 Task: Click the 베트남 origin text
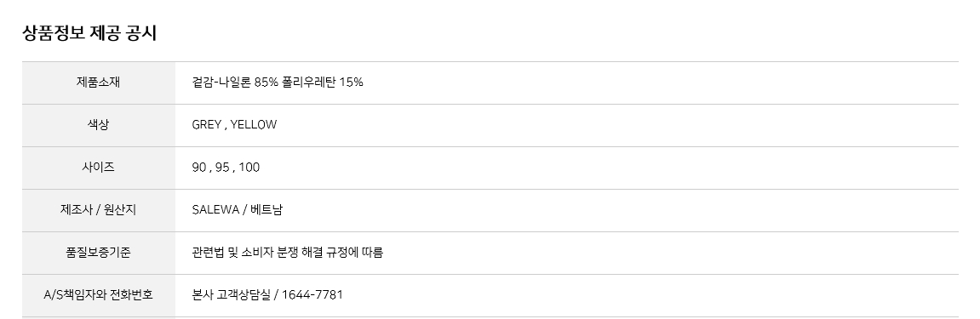266,210
